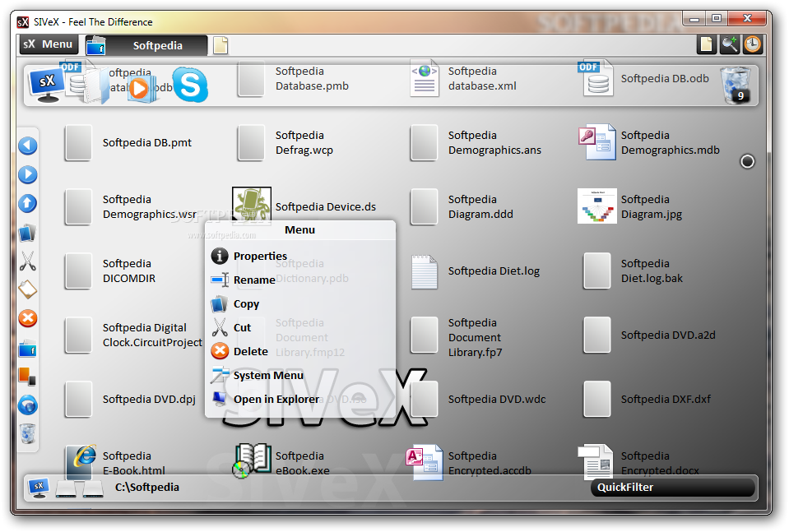This screenshot has width=789, height=532.
Task: Click the round scroll indicator on right edge
Action: [747, 161]
